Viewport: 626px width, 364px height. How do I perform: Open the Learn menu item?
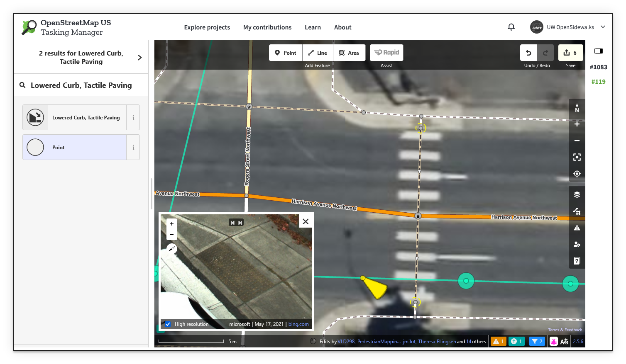313,27
